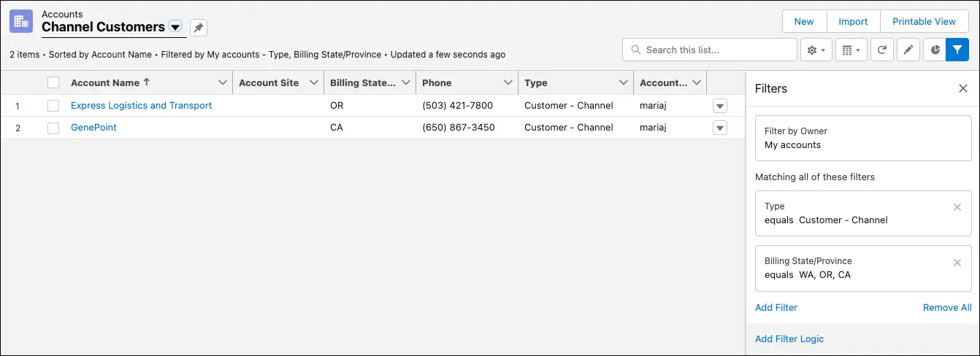Open Phone column menu chevron
The image size is (980, 356).
[508, 82]
